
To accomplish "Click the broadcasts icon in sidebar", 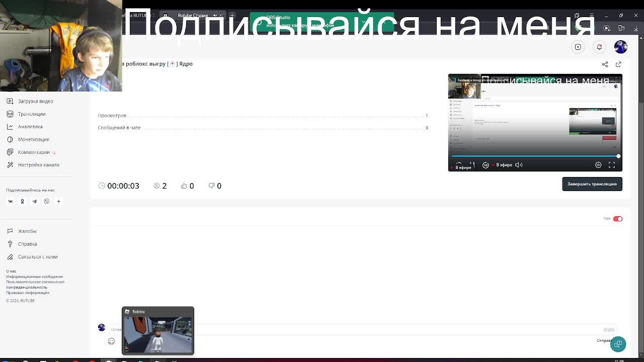I will tap(10, 114).
